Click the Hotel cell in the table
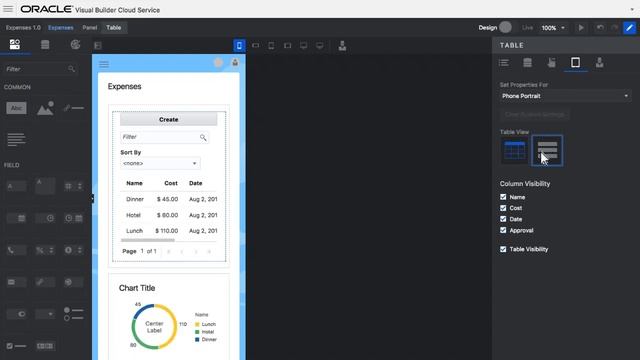 pyautogui.click(x=133, y=215)
